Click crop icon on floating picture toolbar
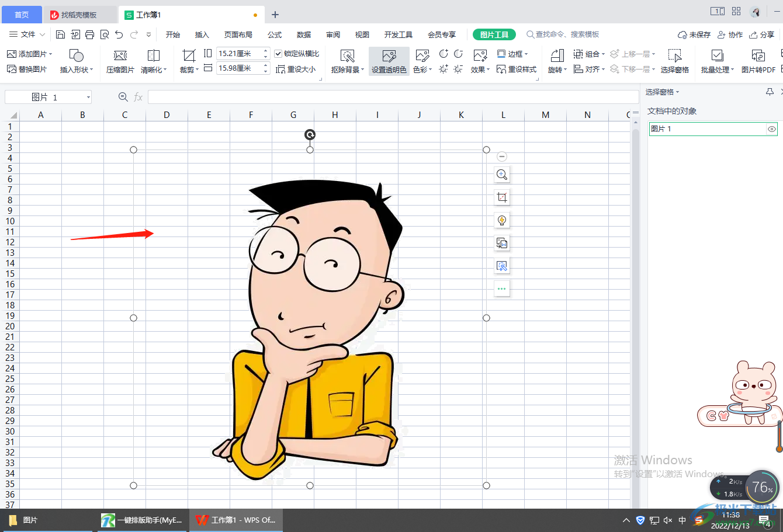Screen dimensions: 783x532 pos(502,197)
